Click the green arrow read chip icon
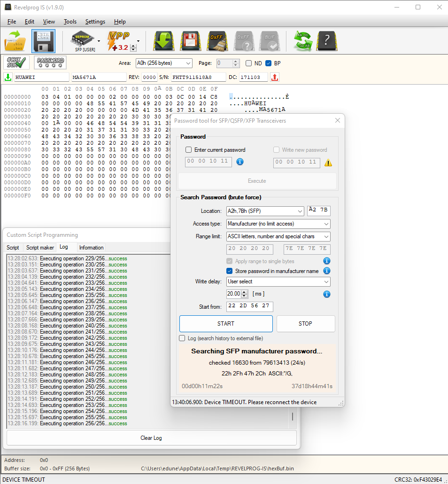Image resolution: width=448 pixels, height=484 pixels. (x=163, y=41)
